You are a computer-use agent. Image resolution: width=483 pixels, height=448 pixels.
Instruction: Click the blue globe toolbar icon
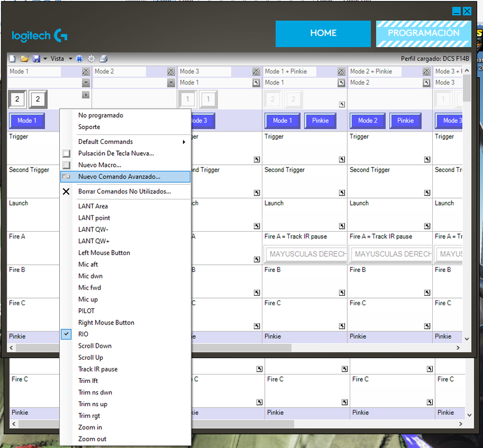coord(80,59)
